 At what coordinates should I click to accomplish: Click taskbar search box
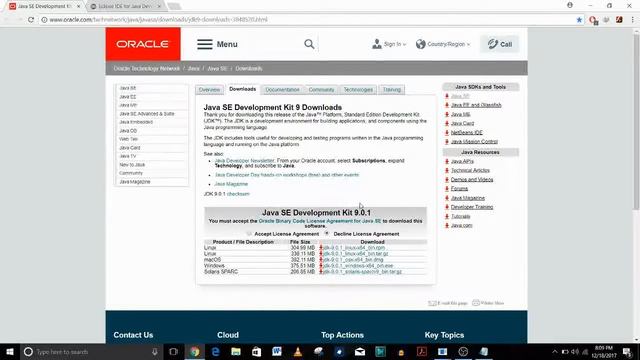click(91, 351)
